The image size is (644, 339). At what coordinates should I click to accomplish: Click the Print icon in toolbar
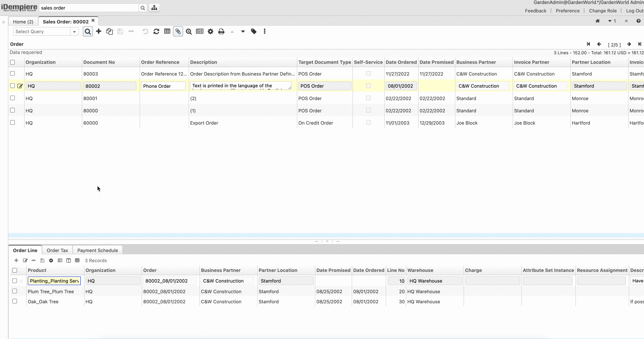click(x=221, y=31)
